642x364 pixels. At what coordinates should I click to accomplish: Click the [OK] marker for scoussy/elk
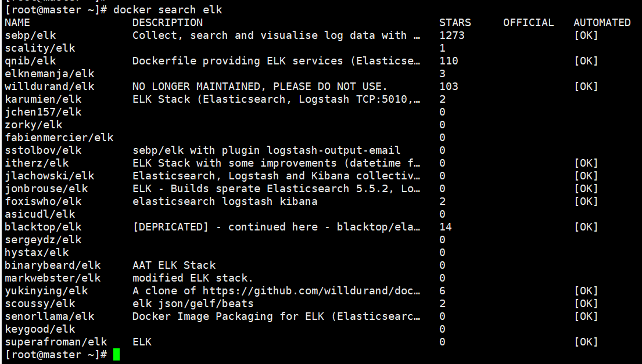coord(586,304)
